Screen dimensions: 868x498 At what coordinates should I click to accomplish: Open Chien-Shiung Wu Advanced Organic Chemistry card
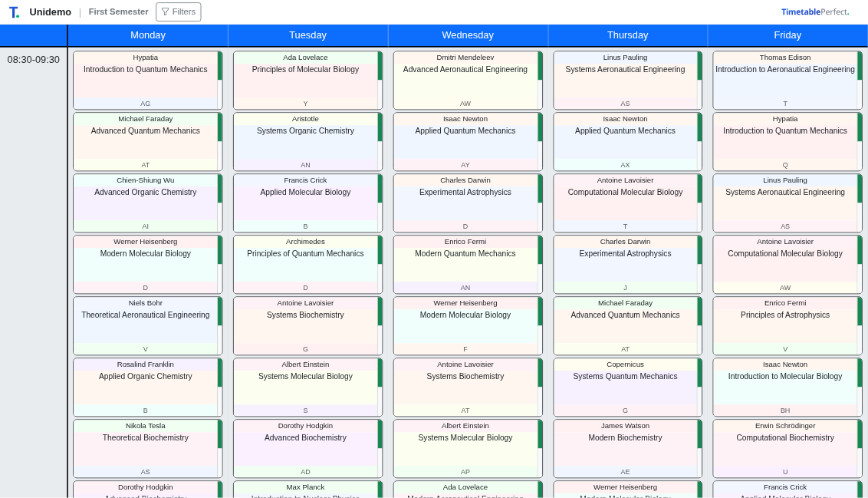pyautogui.click(x=148, y=203)
